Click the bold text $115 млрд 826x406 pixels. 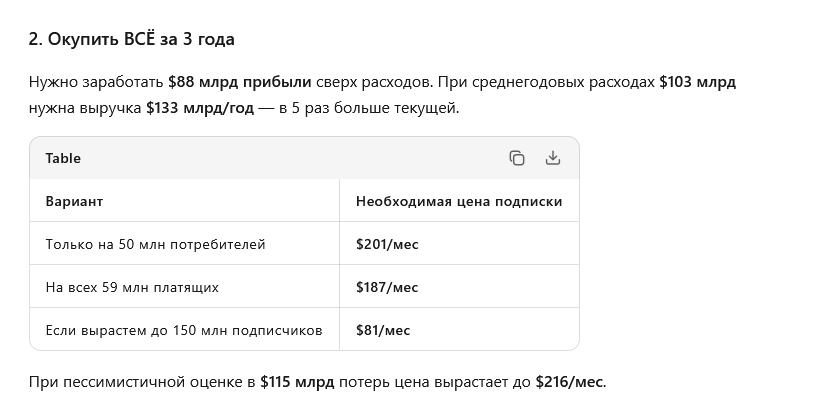[297, 382]
